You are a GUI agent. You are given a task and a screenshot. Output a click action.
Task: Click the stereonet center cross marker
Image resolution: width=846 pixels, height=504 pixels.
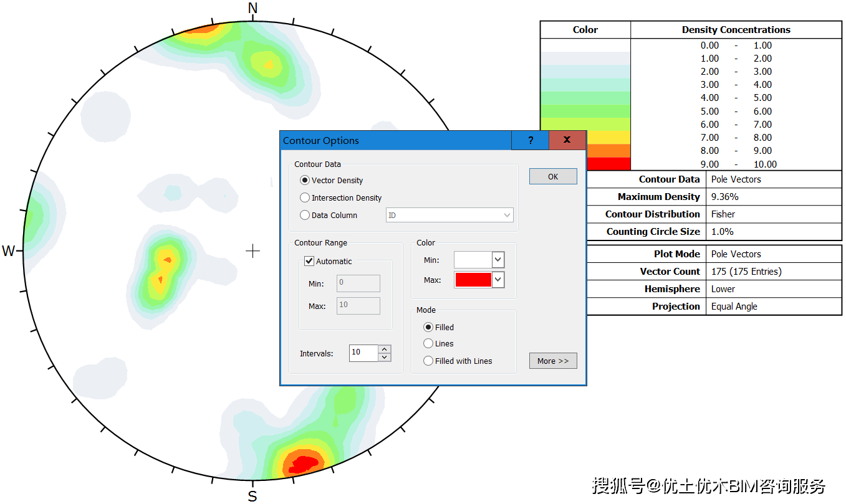coord(252,251)
